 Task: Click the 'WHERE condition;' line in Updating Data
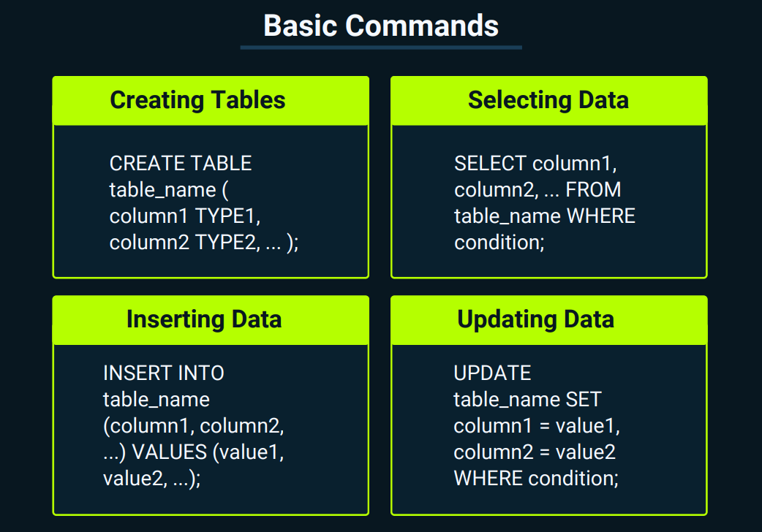[x=536, y=478]
